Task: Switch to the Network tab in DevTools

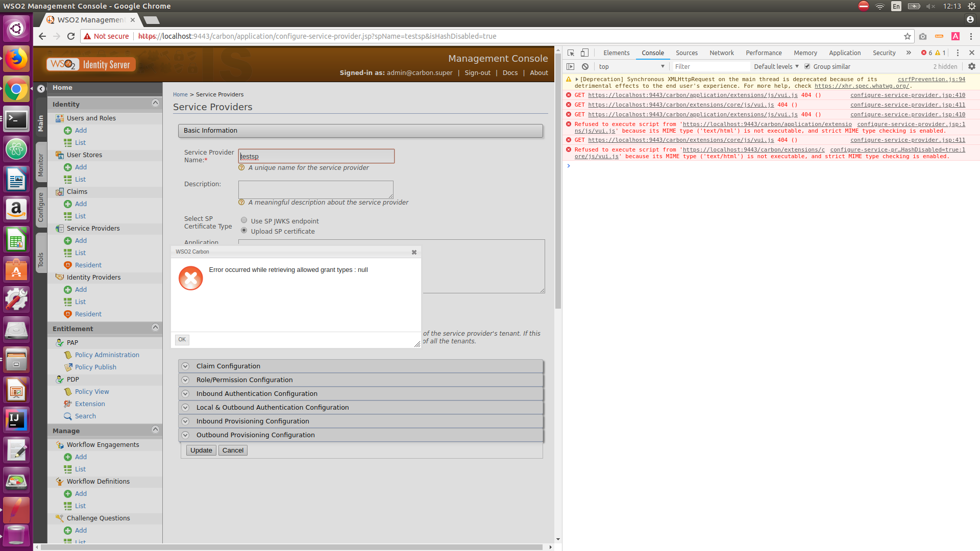Action: coord(721,53)
